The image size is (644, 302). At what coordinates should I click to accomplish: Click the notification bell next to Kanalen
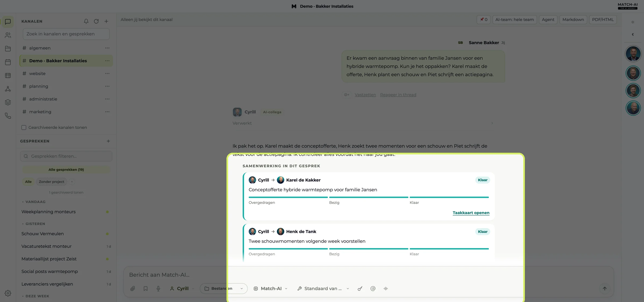[x=86, y=21]
